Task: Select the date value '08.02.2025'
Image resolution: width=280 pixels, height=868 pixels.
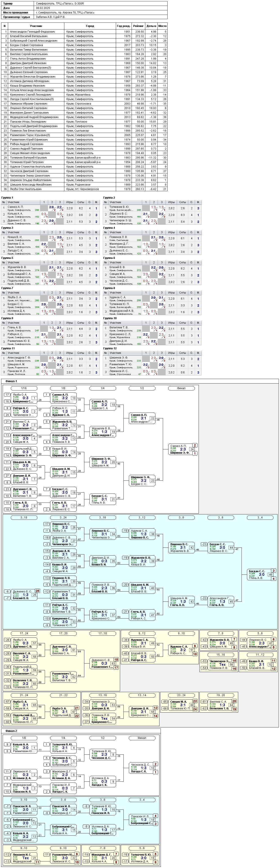Action: pos(43,8)
